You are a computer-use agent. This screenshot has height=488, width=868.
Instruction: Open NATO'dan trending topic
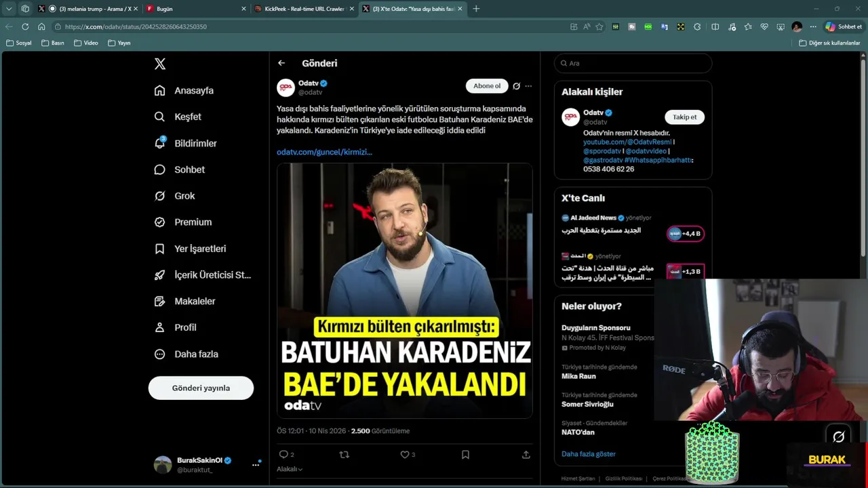[578, 432]
